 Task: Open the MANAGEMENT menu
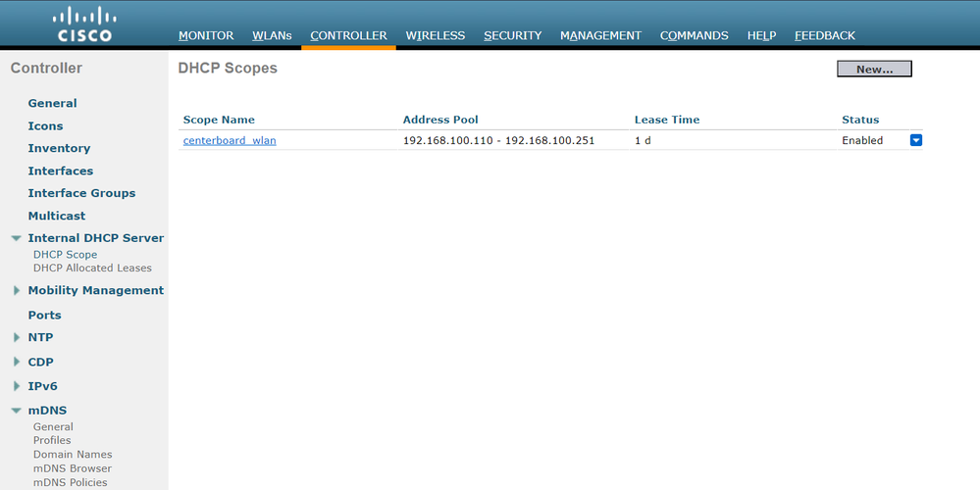600,35
